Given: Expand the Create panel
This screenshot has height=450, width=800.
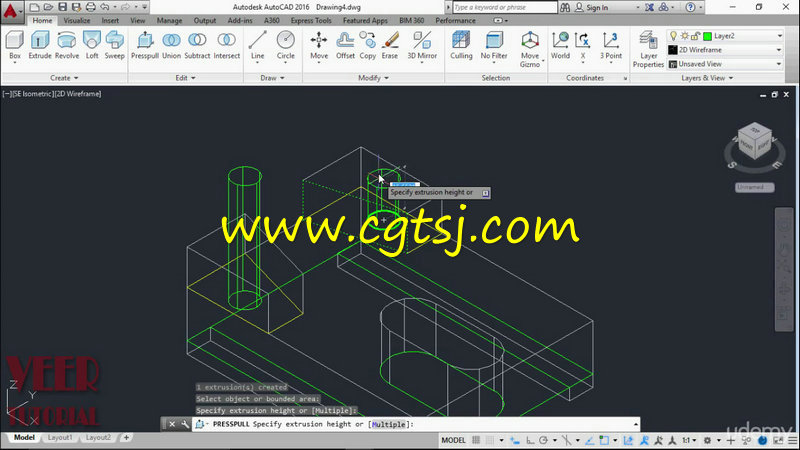Looking at the screenshot, I should pyautogui.click(x=64, y=78).
